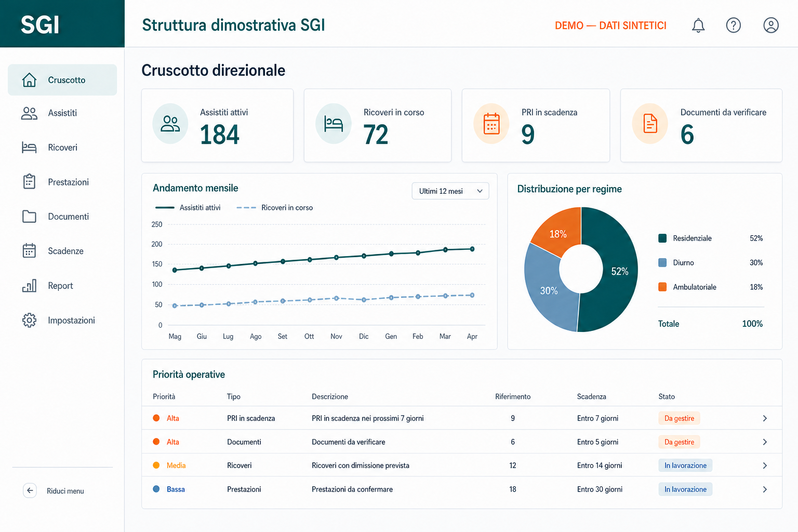Go to Assistiti menu item

tap(62, 113)
